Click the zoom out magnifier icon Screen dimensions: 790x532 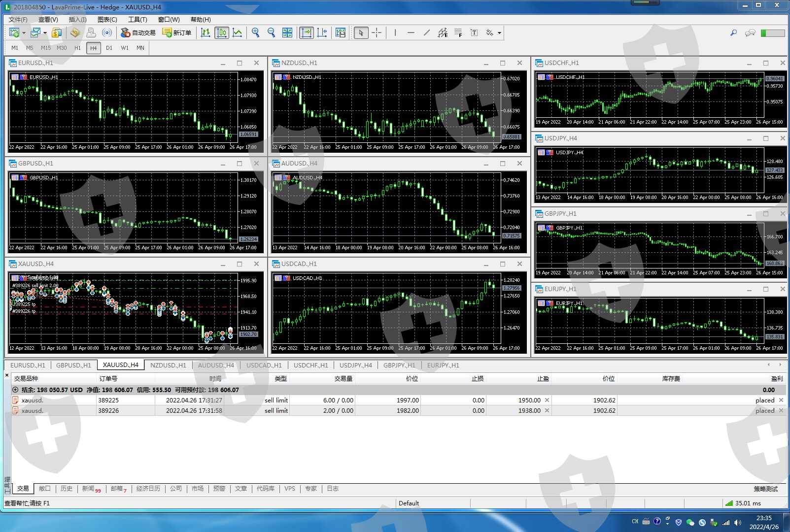[x=271, y=33]
